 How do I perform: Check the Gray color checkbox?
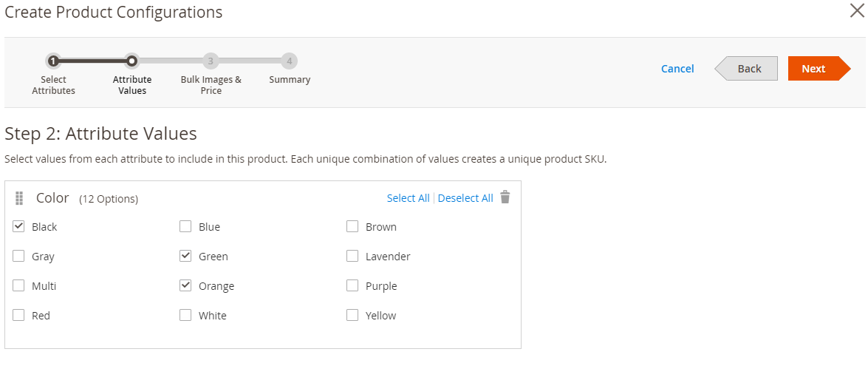(x=18, y=256)
